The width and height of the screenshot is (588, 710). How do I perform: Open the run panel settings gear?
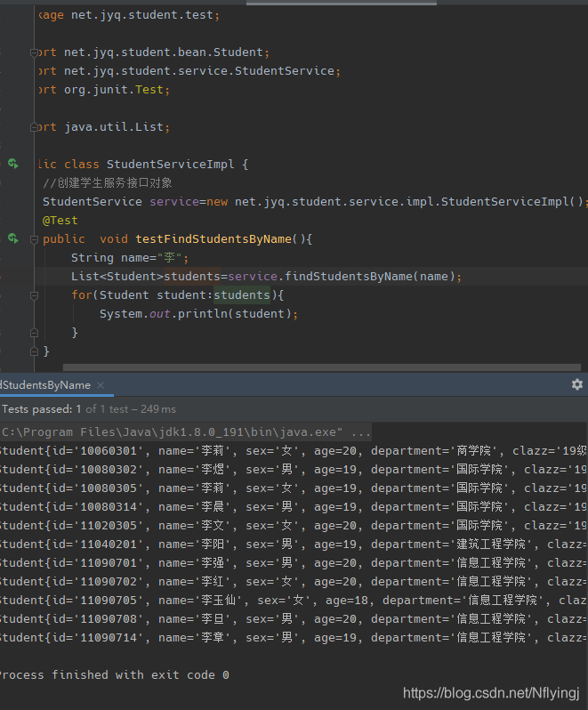576,385
